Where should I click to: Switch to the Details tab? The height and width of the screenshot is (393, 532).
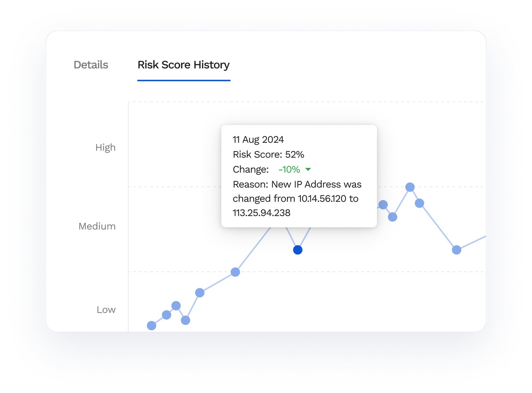[91, 65]
